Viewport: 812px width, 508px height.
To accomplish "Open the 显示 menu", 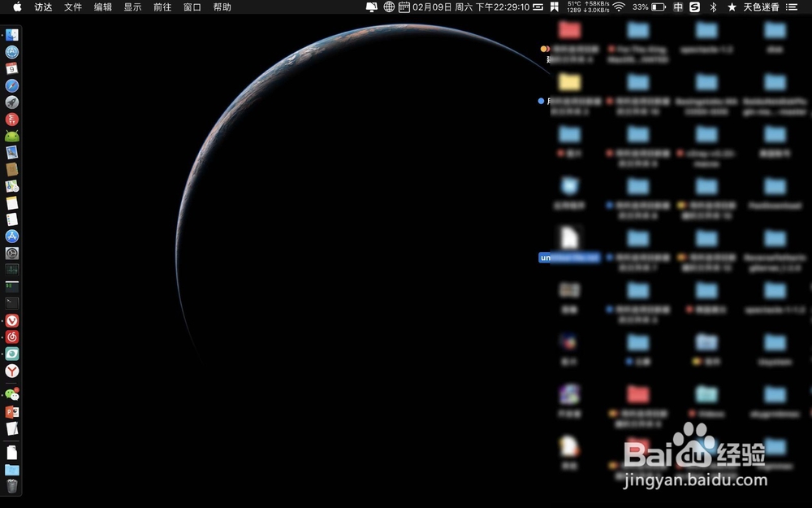I will [x=132, y=7].
